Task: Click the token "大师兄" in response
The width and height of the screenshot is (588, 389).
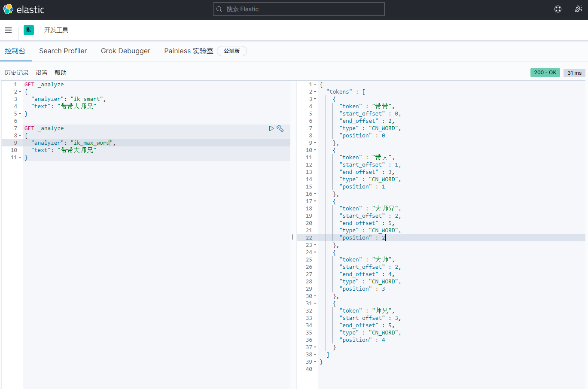Action: tap(385, 209)
